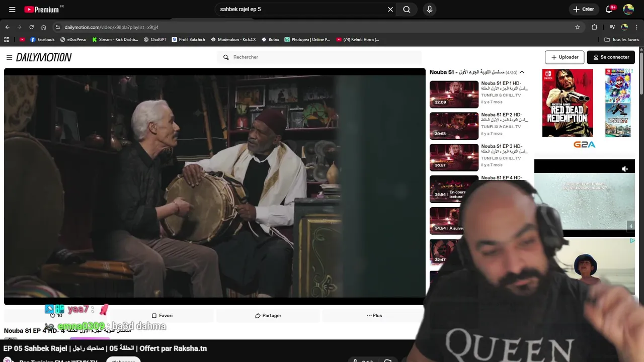Unmute the video ad speaker icon
Image resolution: width=644 pixels, height=362 pixels.
tap(625, 169)
